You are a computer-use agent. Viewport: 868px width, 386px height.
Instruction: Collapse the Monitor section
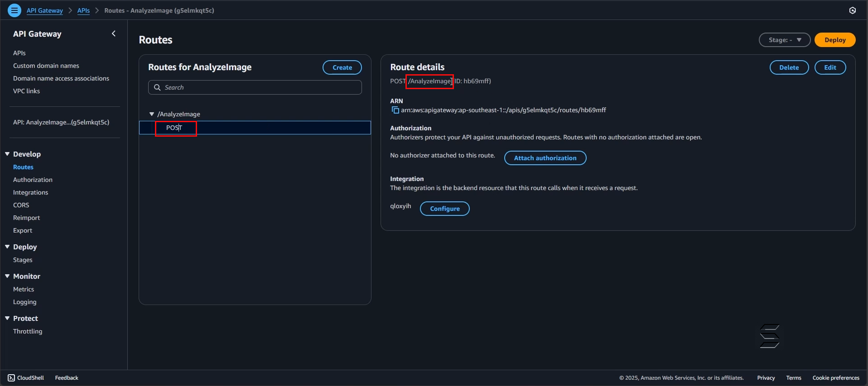7,276
